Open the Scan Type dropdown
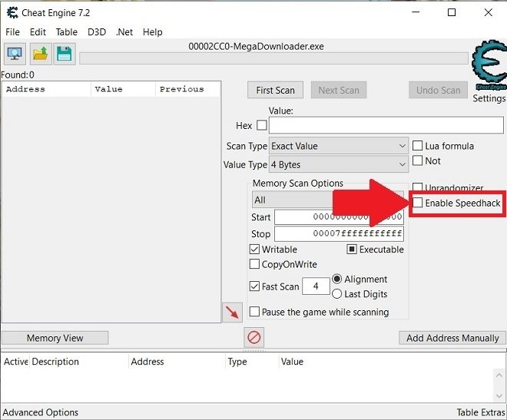 [x=339, y=146]
